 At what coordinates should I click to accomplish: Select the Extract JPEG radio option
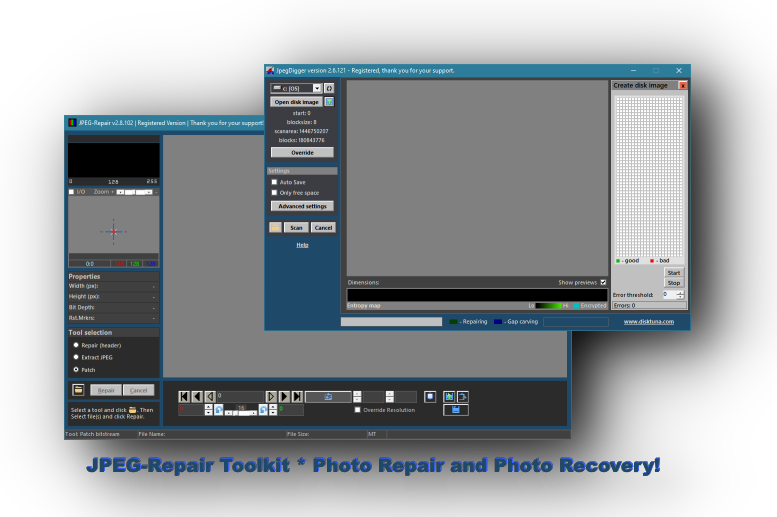pyautogui.click(x=76, y=357)
